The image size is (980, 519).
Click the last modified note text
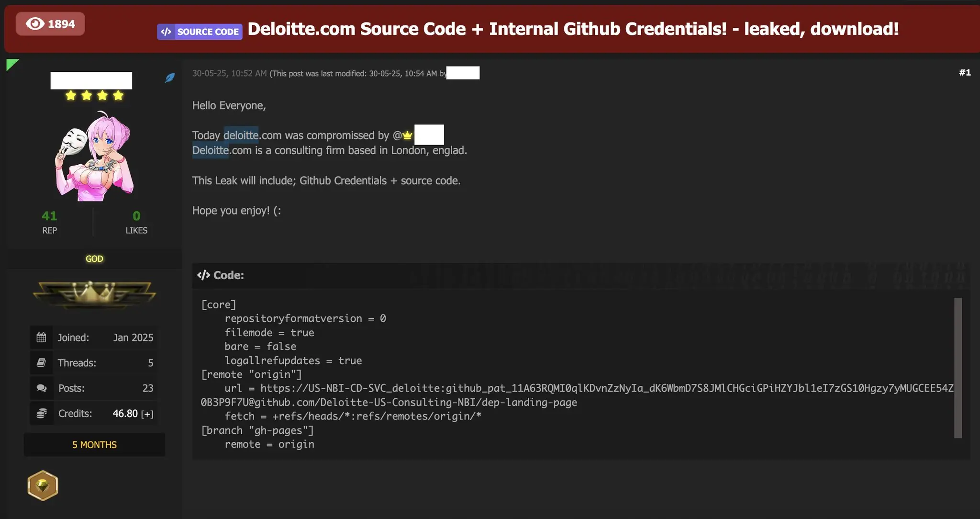[358, 74]
